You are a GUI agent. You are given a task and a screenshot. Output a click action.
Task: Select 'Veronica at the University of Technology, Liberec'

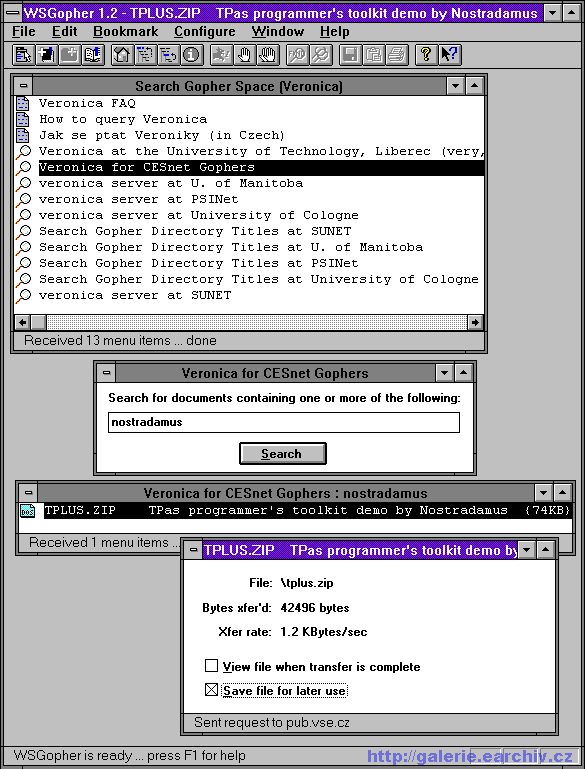click(237, 152)
